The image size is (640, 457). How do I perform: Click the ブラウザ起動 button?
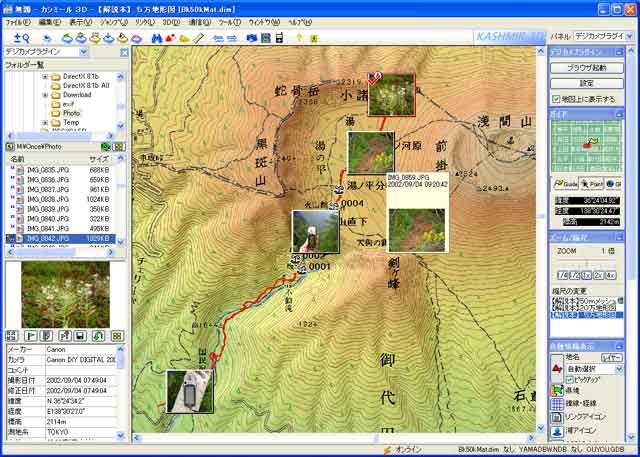point(586,68)
